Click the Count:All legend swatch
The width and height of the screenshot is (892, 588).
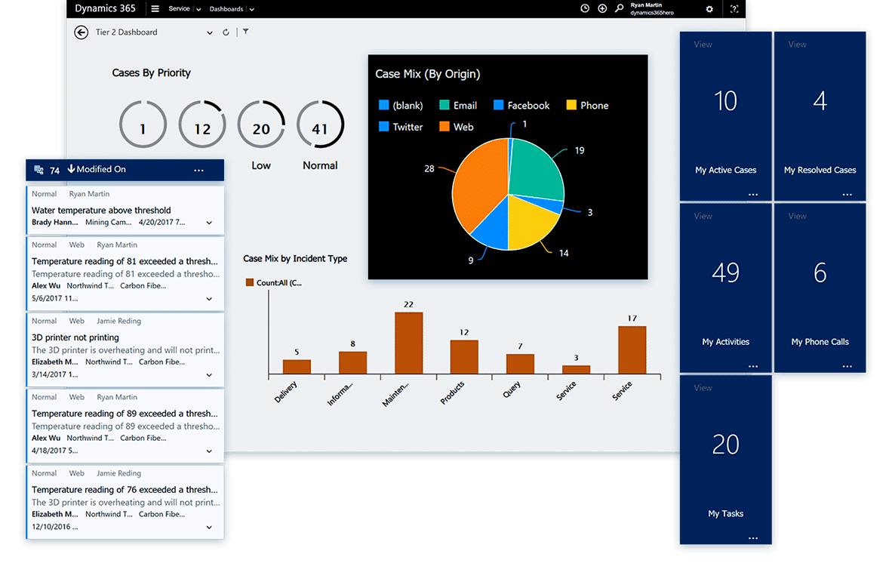click(x=249, y=282)
